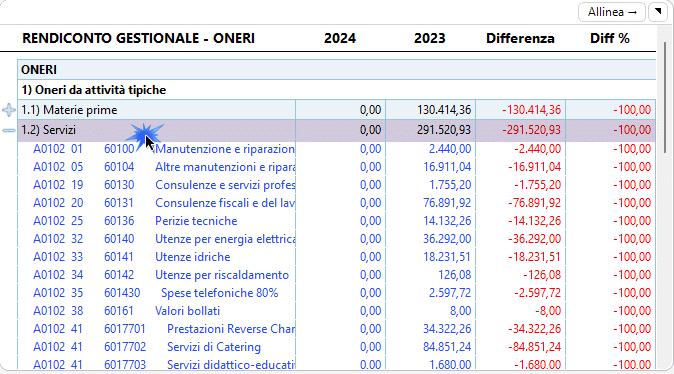Collapse the 1.2) Servizi row

(x=9, y=130)
